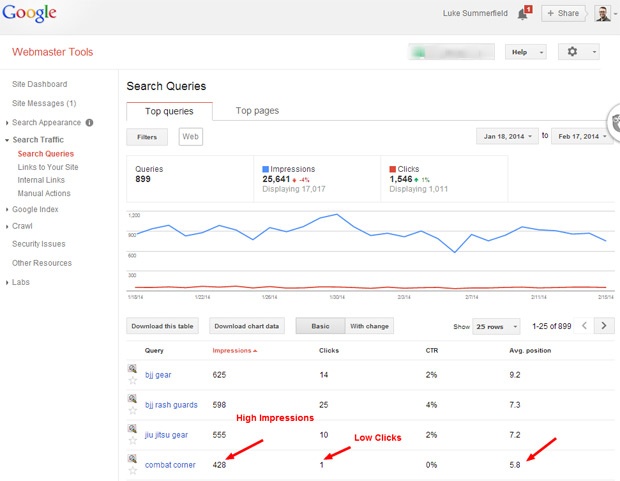Open the Help dropdown
620x481 pixels.
pos(525,52)
